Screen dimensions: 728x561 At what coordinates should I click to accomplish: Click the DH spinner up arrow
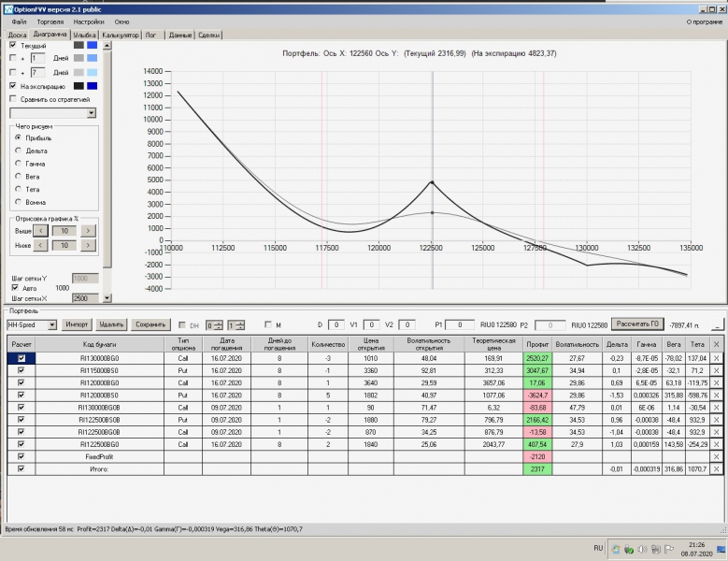click(219, 322)
